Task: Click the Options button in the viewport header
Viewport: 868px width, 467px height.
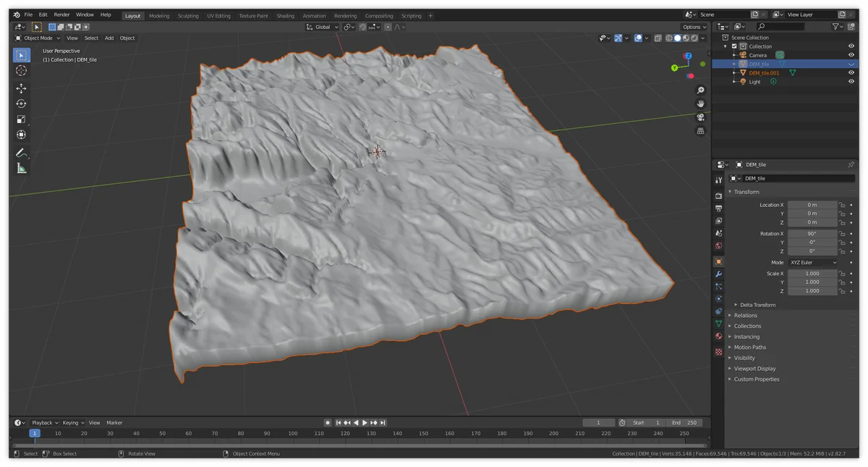Action: 693,27
